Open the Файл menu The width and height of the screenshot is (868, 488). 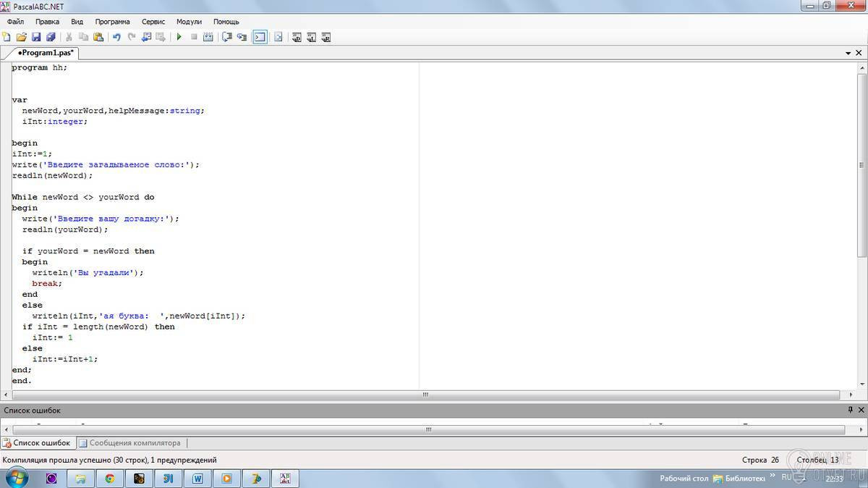pos(15,22)
